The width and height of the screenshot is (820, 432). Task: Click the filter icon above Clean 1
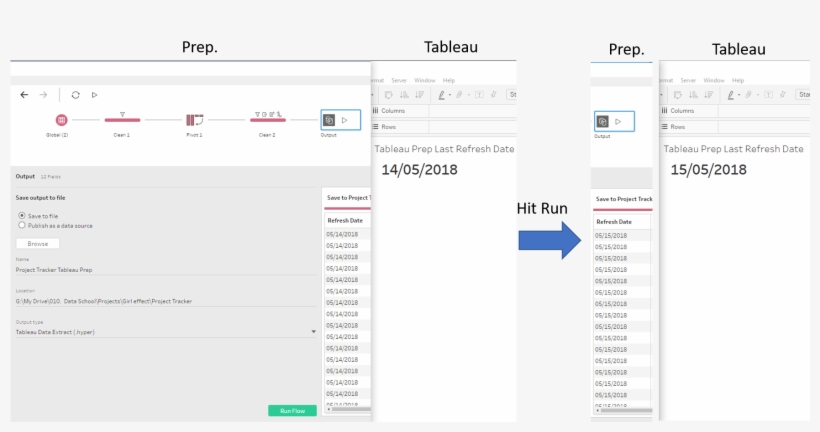tap(122, 114)
